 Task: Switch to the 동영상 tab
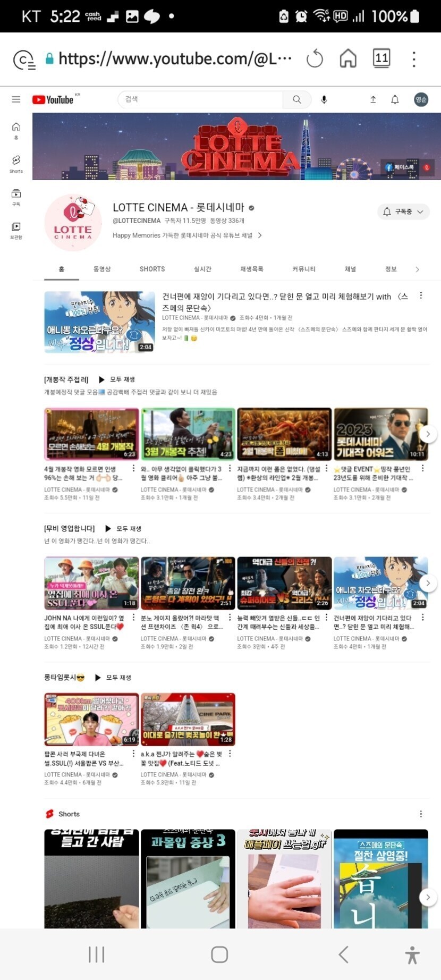click(102, 269)
